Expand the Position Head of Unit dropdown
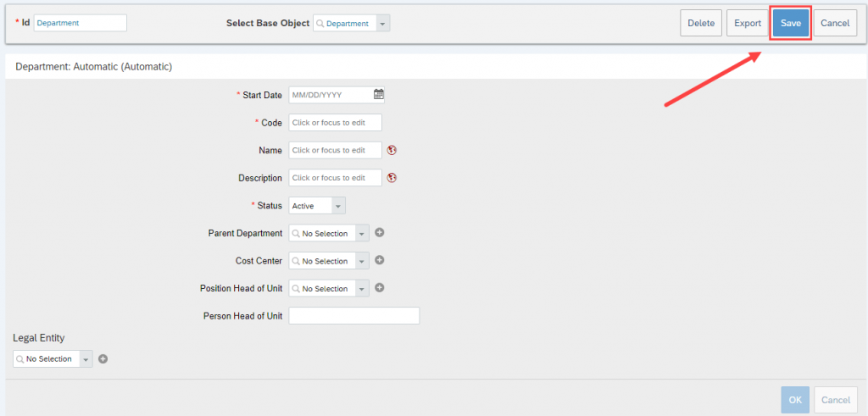The image size is (868, 416). click(361, 289)
